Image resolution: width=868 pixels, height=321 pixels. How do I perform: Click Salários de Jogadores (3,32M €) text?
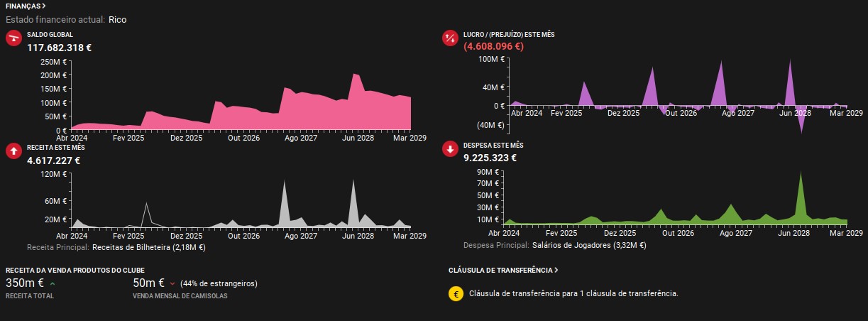[x=588, y=245]
